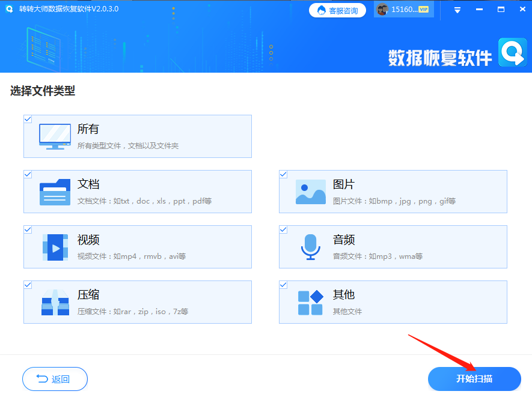Click the 返回 back button
Viewport: 532px width, 403px height.
[55, 379]
